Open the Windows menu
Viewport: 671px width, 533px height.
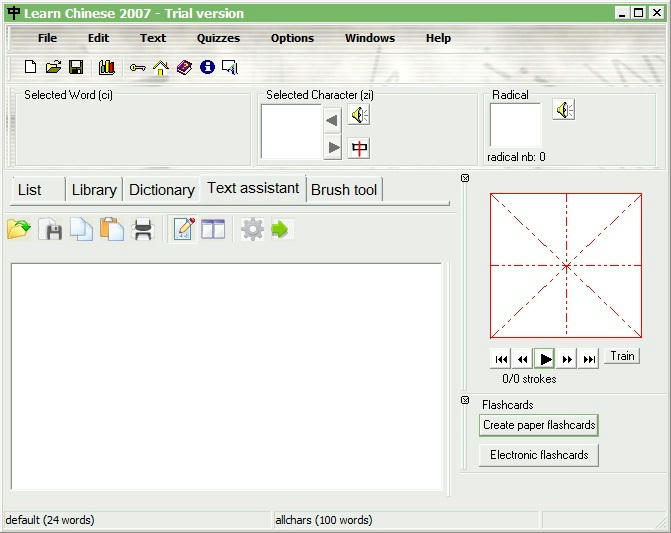370,38
